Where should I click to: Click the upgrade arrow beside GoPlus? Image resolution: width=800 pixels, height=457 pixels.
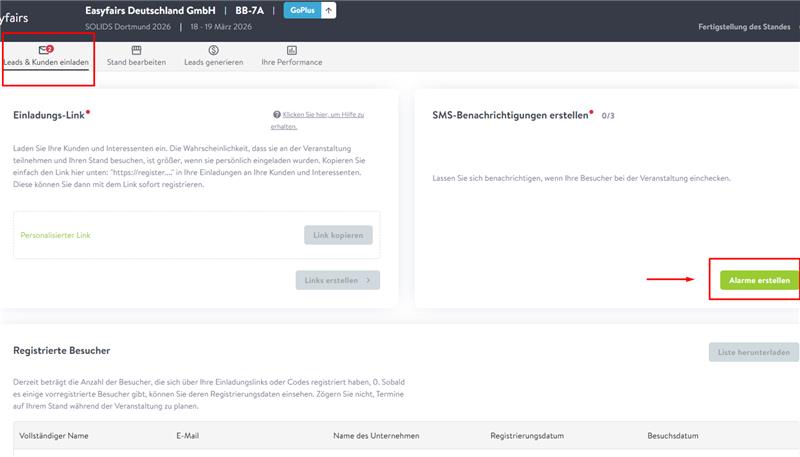[x=328, y=10]
